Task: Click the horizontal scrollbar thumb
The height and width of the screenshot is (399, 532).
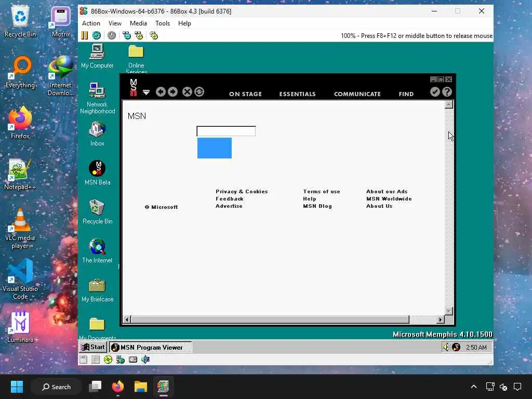Action: [270, 320]
